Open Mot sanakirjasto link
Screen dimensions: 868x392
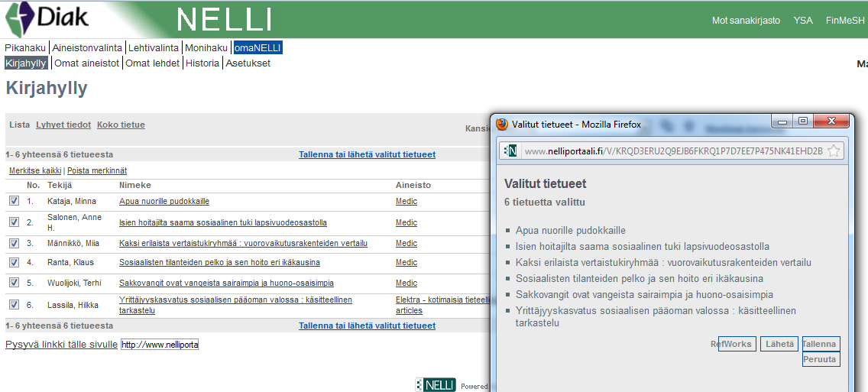(746, 21)
